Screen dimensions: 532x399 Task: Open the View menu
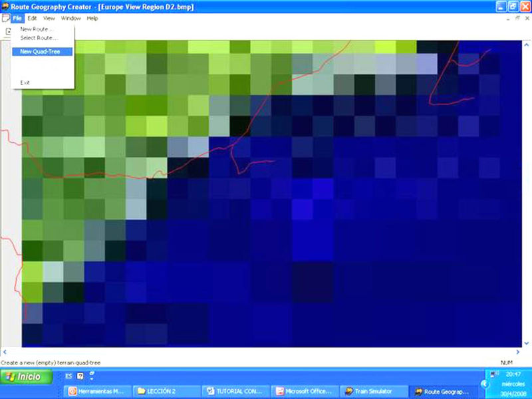(x=49, y=18)
